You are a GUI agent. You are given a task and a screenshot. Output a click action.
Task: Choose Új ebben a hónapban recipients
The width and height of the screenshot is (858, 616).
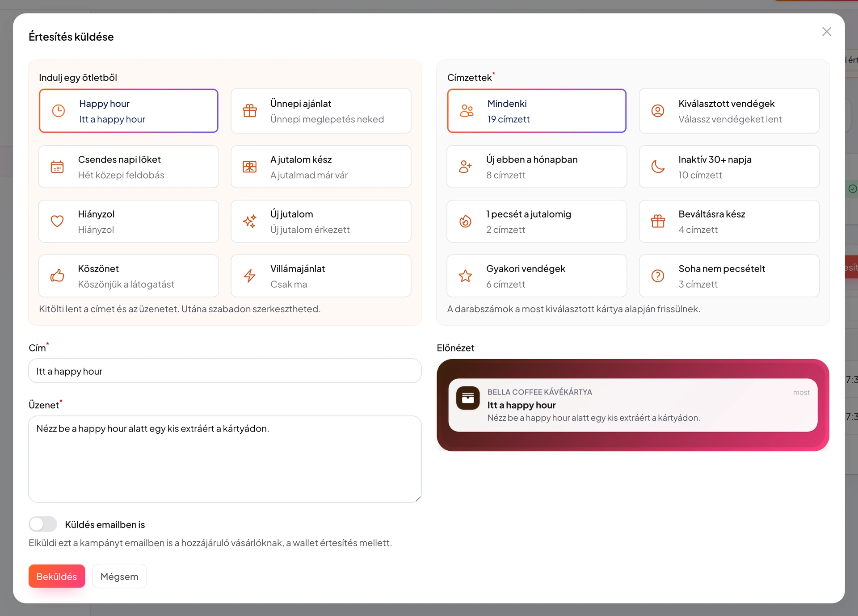pos(537,167)
